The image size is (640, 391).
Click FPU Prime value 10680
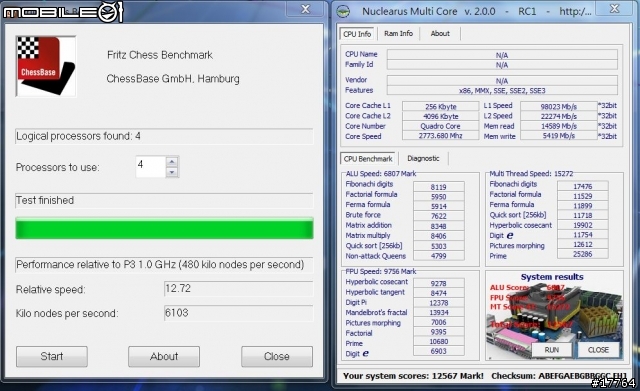(438, 341)
